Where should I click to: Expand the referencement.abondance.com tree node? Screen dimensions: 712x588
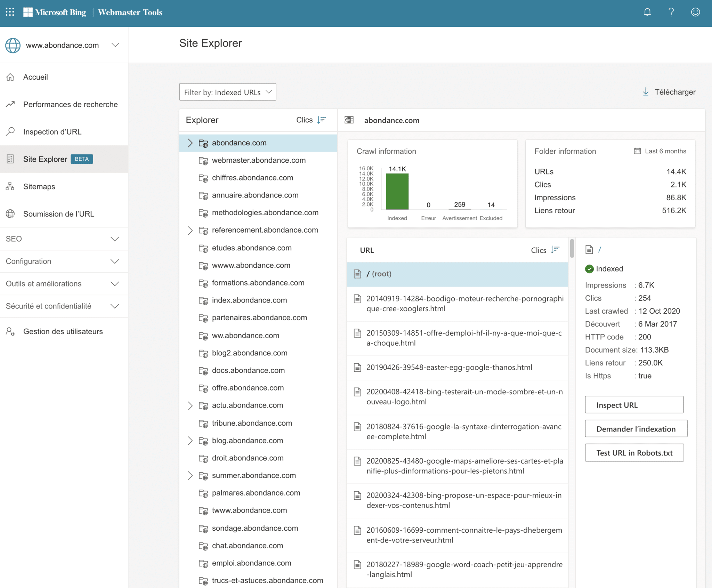(x=190, y=230)
